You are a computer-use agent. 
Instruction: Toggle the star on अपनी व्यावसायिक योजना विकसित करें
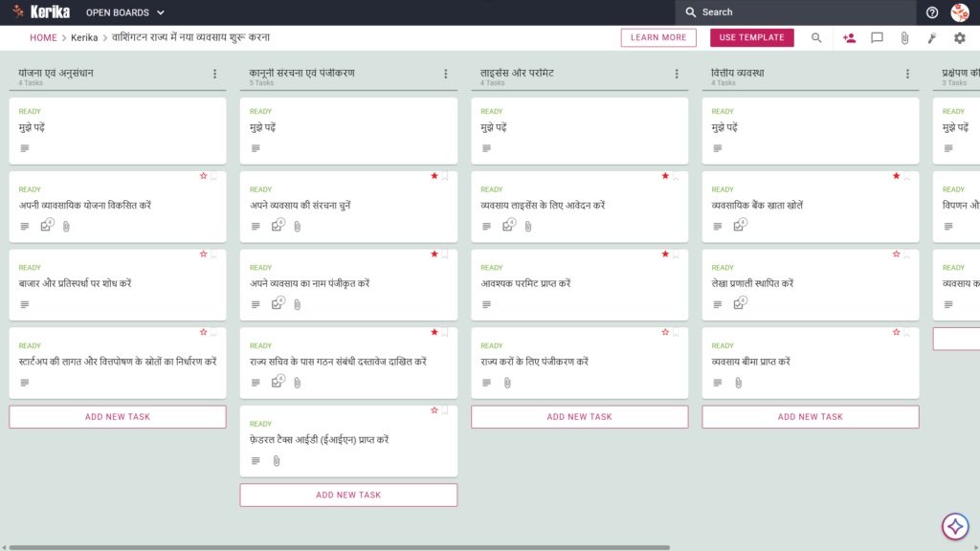(x=203, y=176)
